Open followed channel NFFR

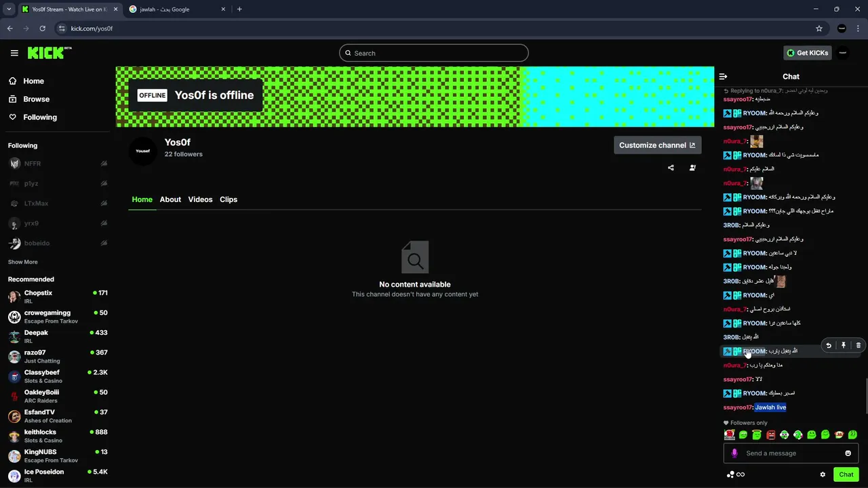(x=58, y=163)
